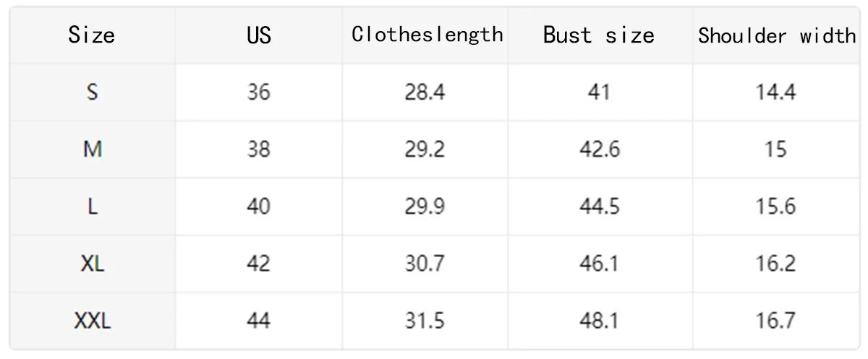Click the Size column header
This screenshot has width=868, height=359.
[x=92, y=35]
